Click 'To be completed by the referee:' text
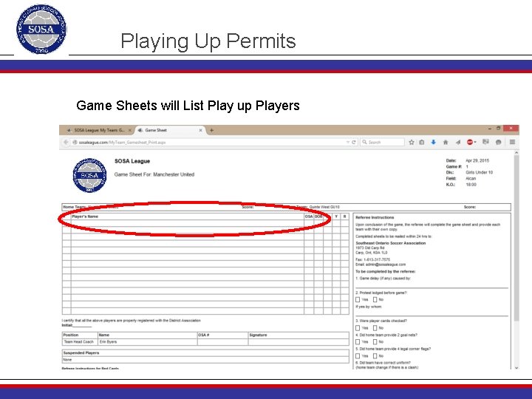Viewport: 532px width, 399px height. click(385, 271)
